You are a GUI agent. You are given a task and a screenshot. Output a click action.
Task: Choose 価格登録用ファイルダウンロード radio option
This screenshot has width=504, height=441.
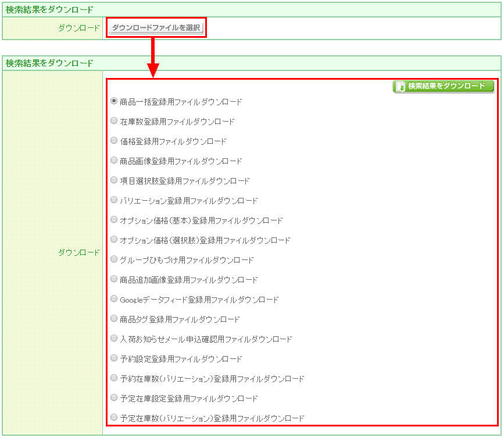114,141
